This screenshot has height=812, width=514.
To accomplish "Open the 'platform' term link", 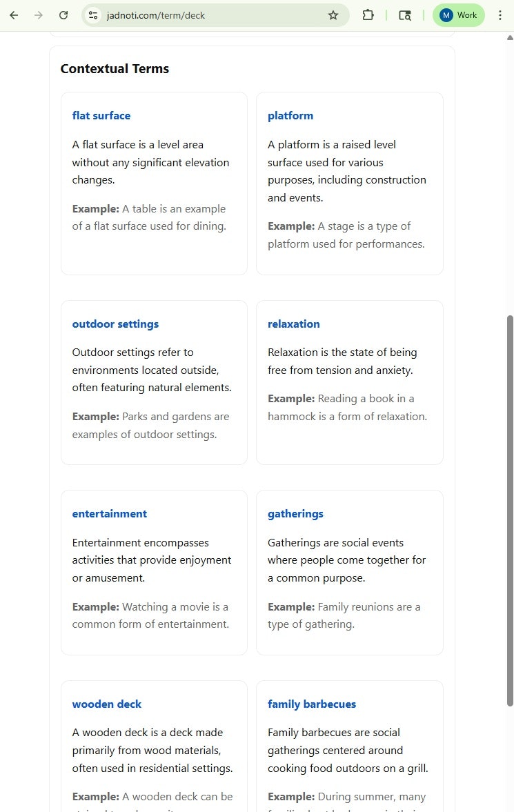I will pyautogui.click(x=290, y=115).
